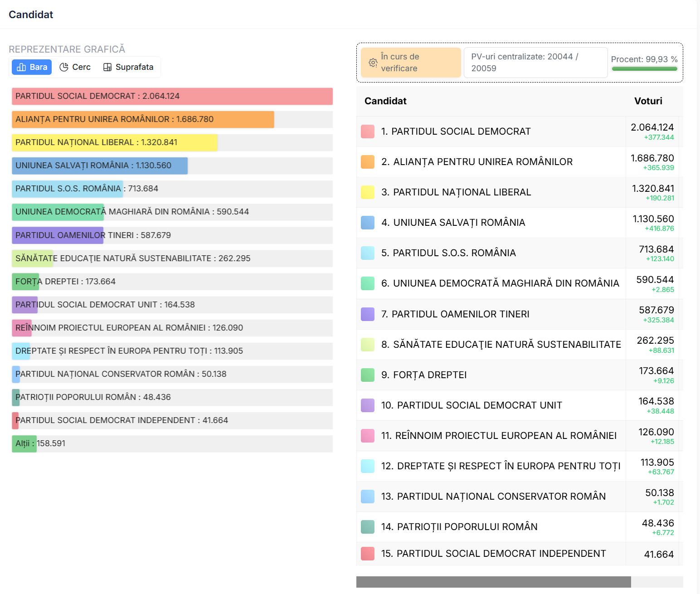Click the pie chart icon for Cerc
The image size is (700, 594).
pos(64,67)
